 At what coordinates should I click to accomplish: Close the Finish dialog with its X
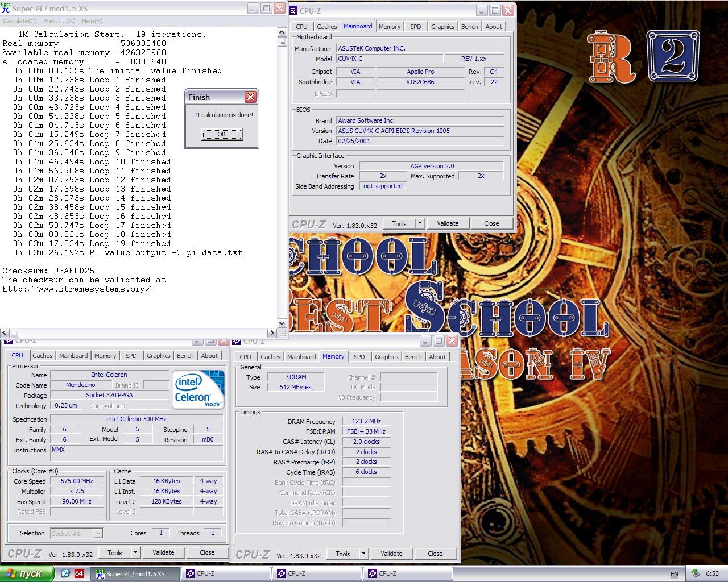[x=250, y=97]
